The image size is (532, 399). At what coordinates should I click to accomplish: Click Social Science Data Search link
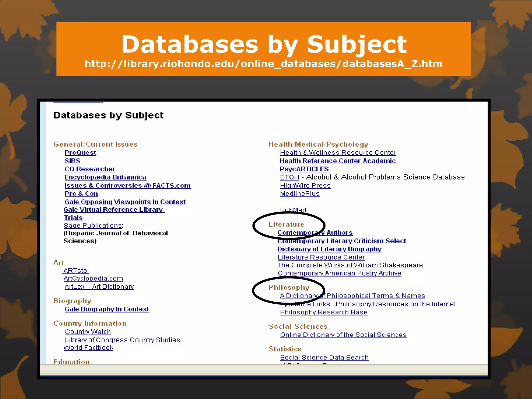point(324,357)
